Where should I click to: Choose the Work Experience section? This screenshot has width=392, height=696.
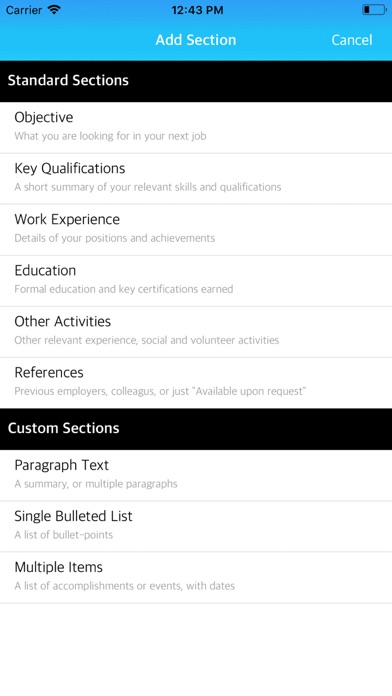tap(196, 229)
